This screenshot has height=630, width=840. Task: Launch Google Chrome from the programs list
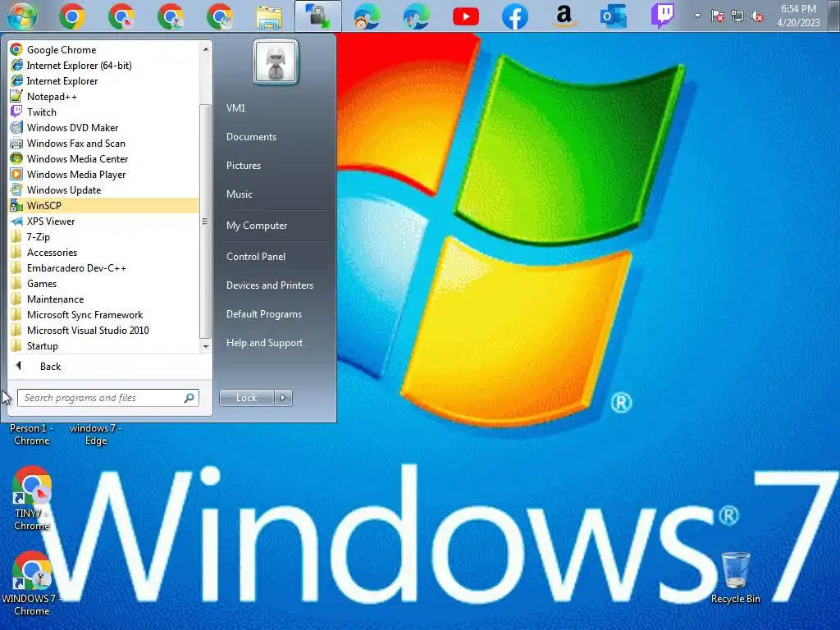click(104, 50)
